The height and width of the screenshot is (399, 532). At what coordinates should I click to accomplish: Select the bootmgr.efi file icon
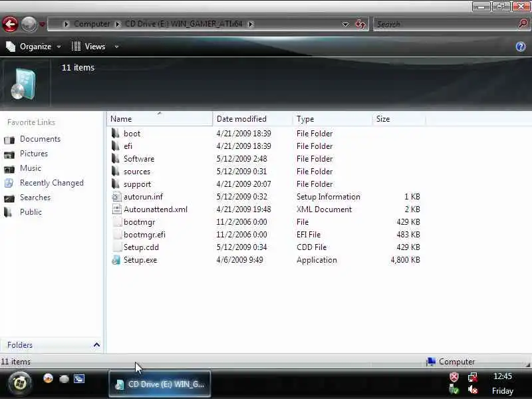tap(116, 235)
